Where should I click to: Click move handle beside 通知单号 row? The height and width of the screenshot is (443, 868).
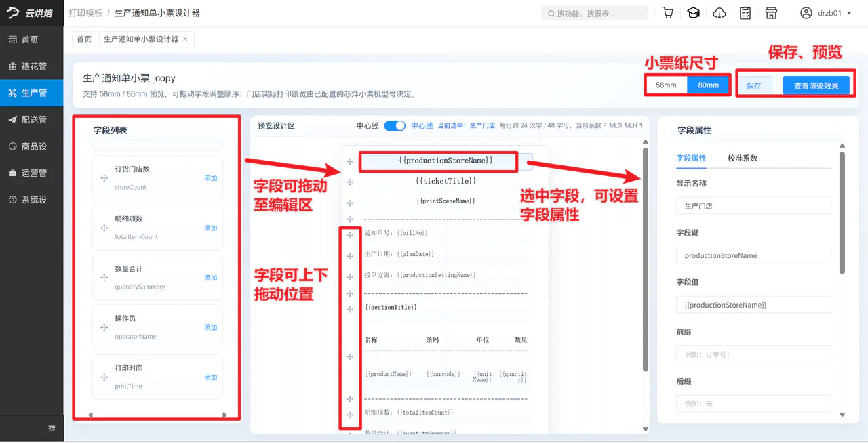(350, 235)
